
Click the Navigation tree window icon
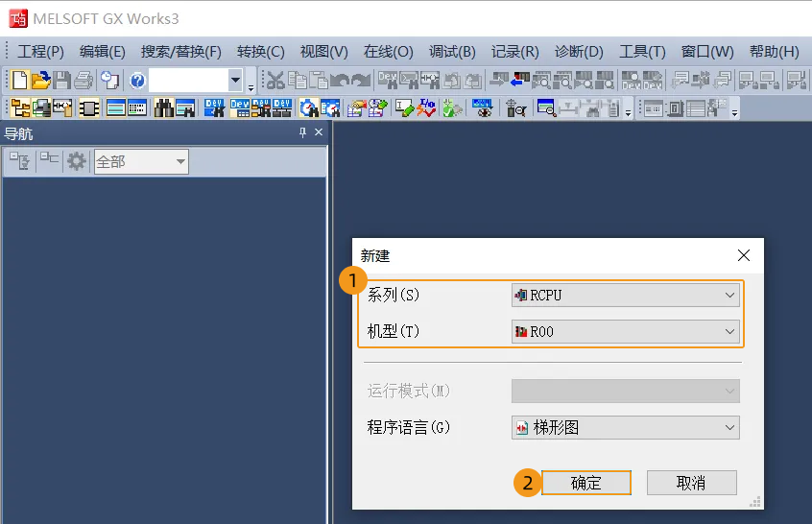[20, 108]
